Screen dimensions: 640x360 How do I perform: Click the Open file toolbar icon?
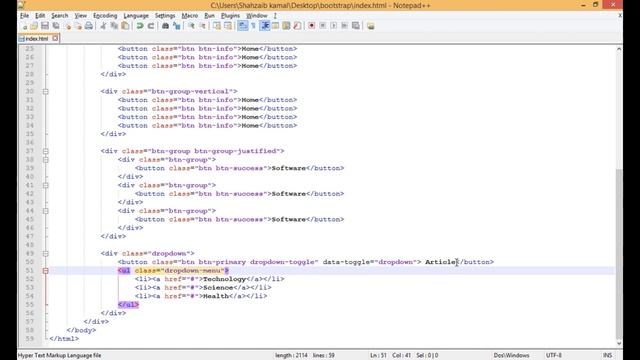[x=34, y=26]
